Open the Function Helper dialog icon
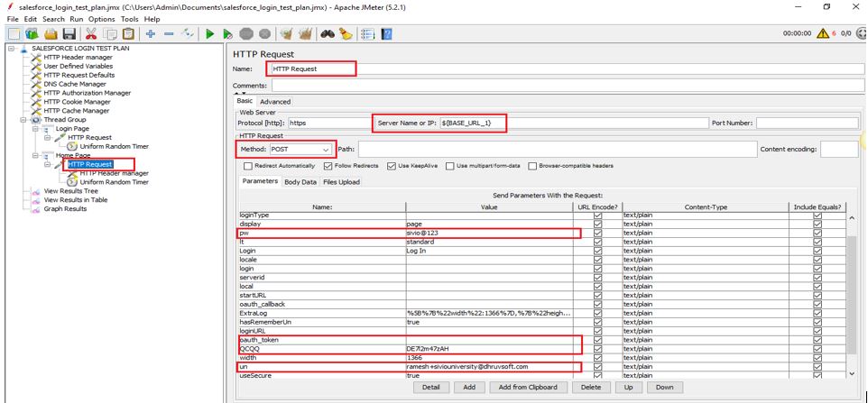Image resolution: width=868 pixels, height=403 pixels. tap(367, 34)
